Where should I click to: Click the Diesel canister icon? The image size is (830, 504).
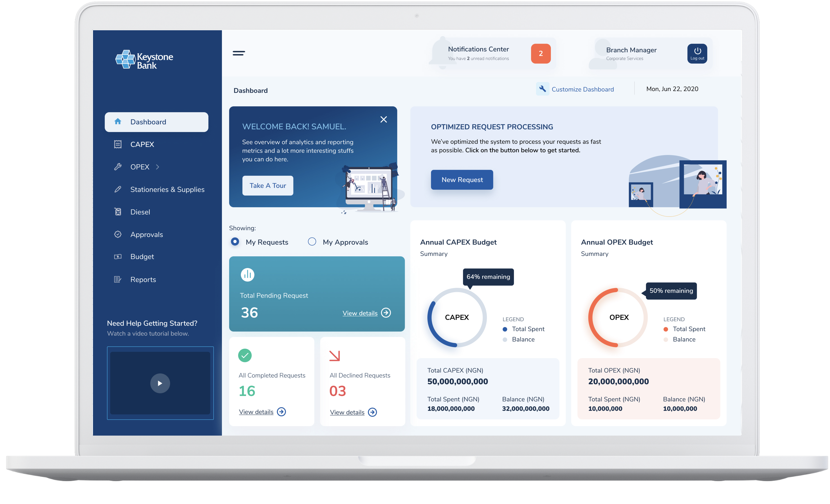pos(118,212)
